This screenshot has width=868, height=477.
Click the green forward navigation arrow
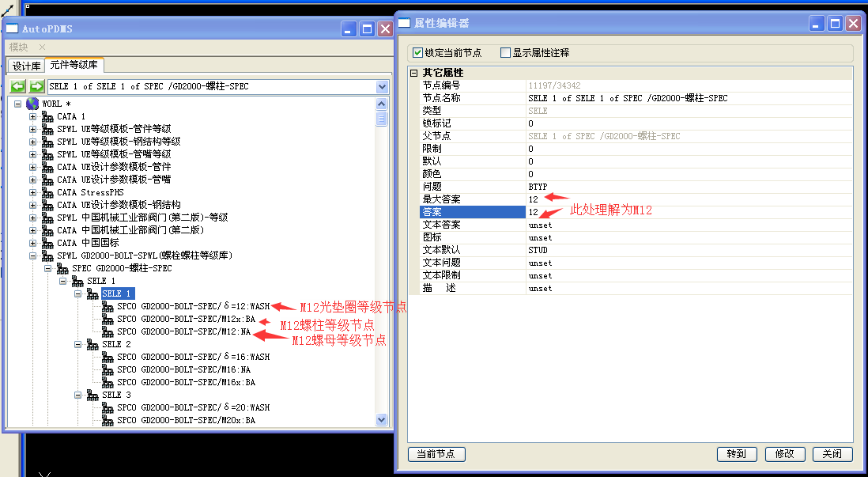36,86
